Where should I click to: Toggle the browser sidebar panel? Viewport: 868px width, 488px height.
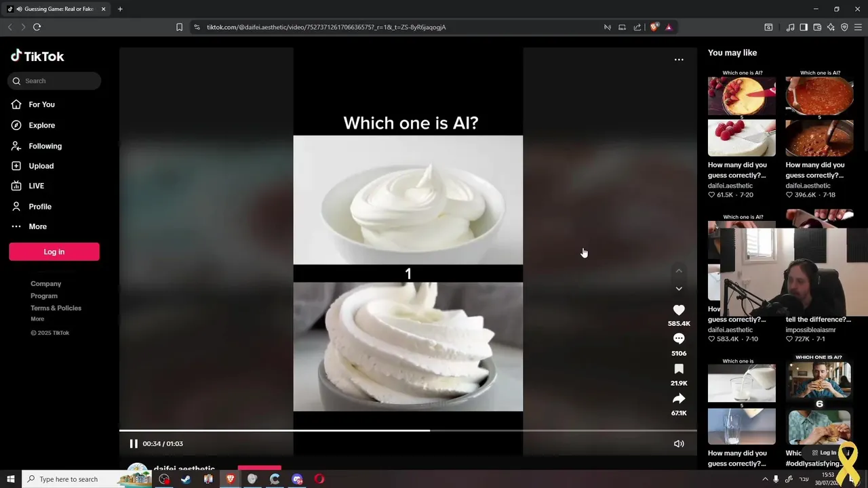coord(804,27)
